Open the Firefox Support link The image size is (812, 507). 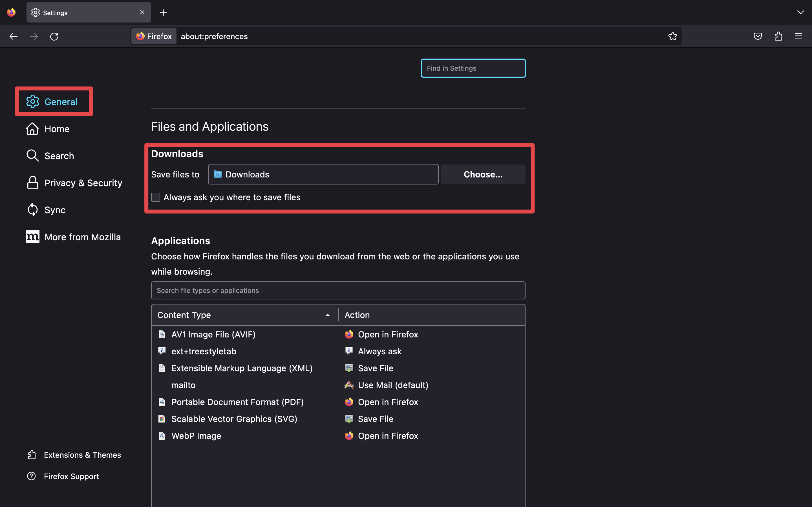[71, 476]
